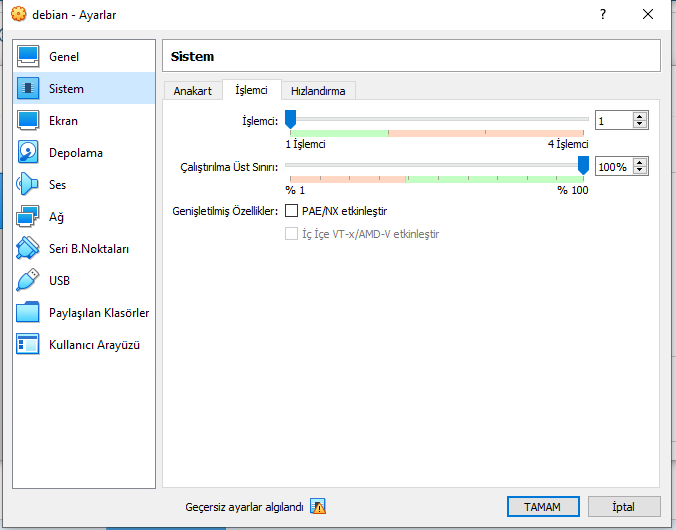Select the Sistem chip icon in sidebar

(x=28, y=88)
